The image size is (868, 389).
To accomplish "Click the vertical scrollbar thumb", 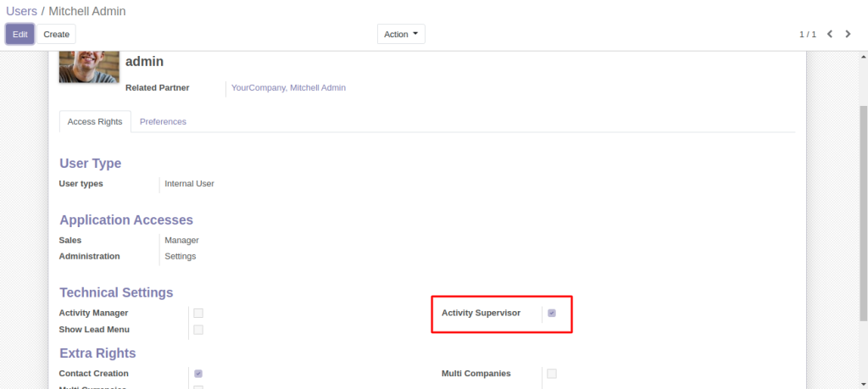I will [x=863, y=213].
